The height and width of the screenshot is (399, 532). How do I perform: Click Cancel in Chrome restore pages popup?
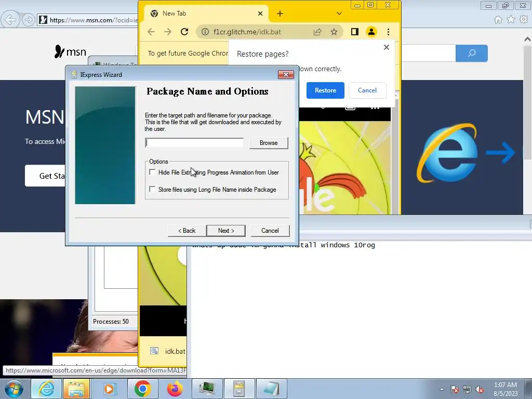[367, 90]
